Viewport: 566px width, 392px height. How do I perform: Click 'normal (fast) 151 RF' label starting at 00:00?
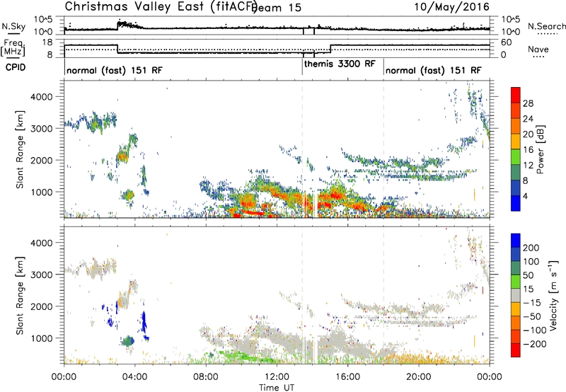pos(114,70)
